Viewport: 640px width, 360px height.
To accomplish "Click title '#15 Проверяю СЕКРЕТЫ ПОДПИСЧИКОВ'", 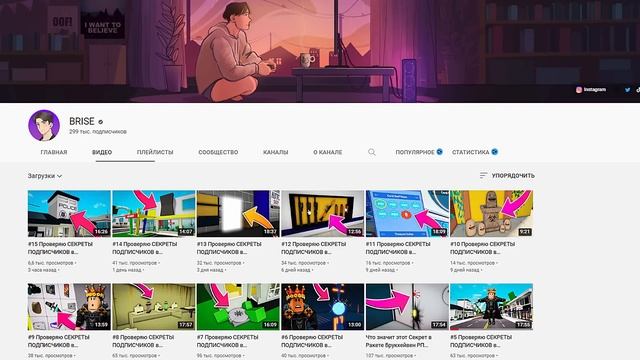I will (x=60, y=248).
